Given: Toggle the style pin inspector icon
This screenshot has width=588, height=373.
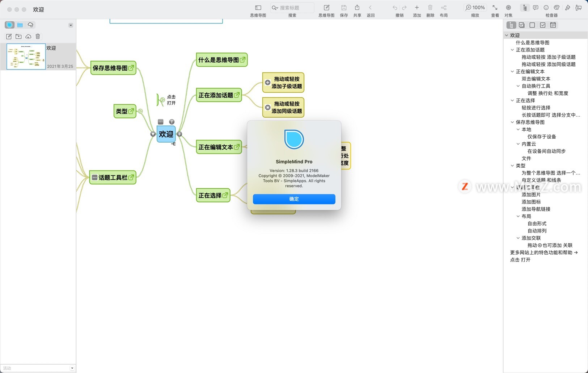Looking at the screenshot, I should coord(568,8).
